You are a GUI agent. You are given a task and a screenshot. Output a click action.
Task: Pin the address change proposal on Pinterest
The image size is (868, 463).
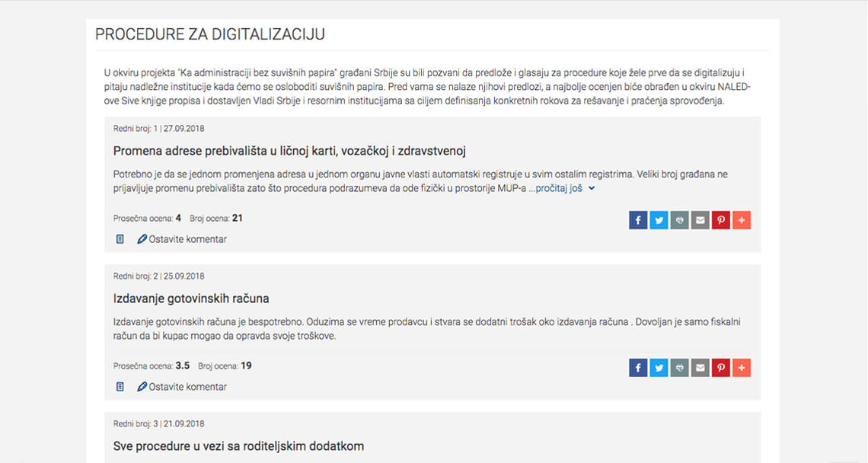pyautogui.click(x=721, y=220)
